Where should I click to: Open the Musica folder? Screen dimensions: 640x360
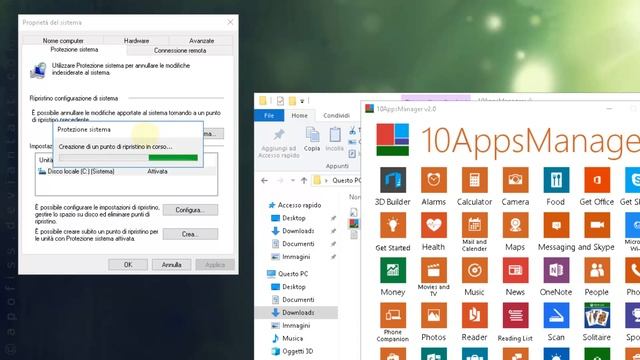point(288,338)
